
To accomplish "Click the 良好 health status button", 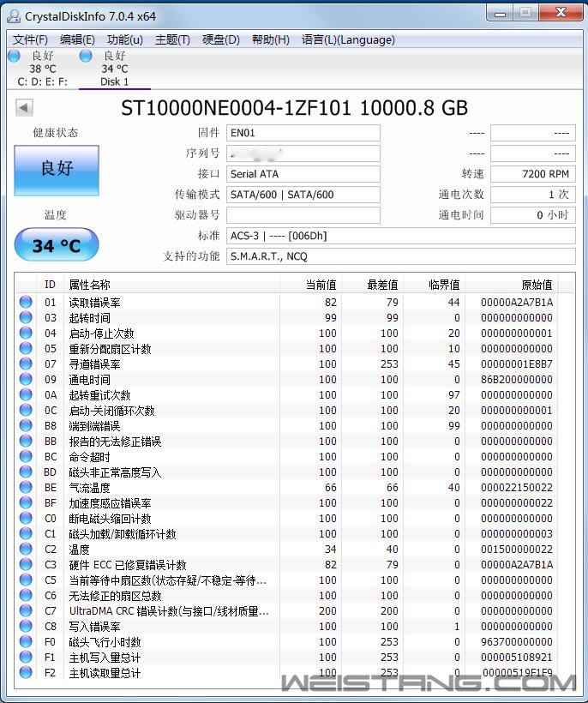I will 57,170.
